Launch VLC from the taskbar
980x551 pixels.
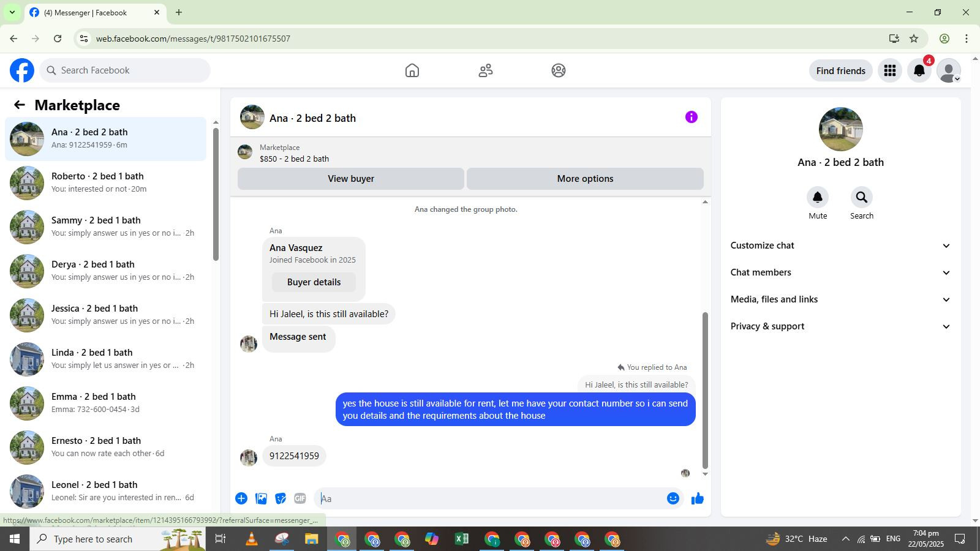[x=252, y=539]
